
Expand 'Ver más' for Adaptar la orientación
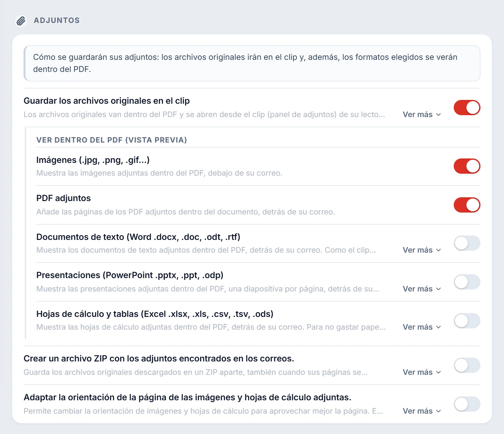(422, 411)
